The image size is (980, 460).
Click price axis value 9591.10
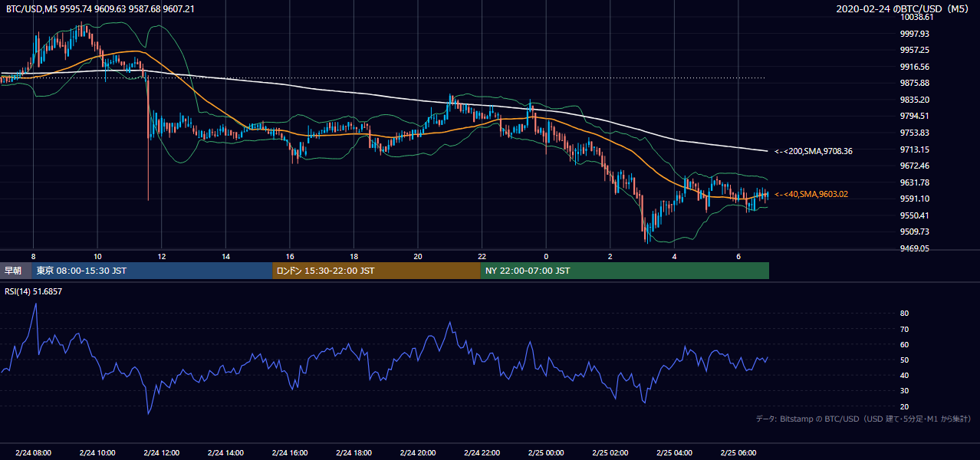[x=914, y=199]
